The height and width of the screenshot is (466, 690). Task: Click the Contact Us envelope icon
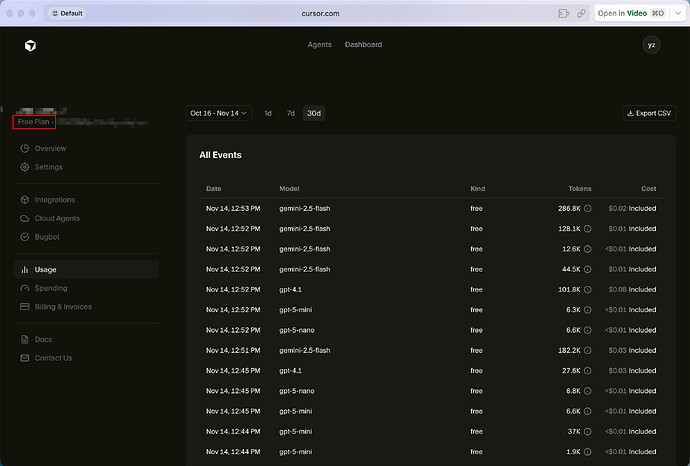(x=25, y=358)
